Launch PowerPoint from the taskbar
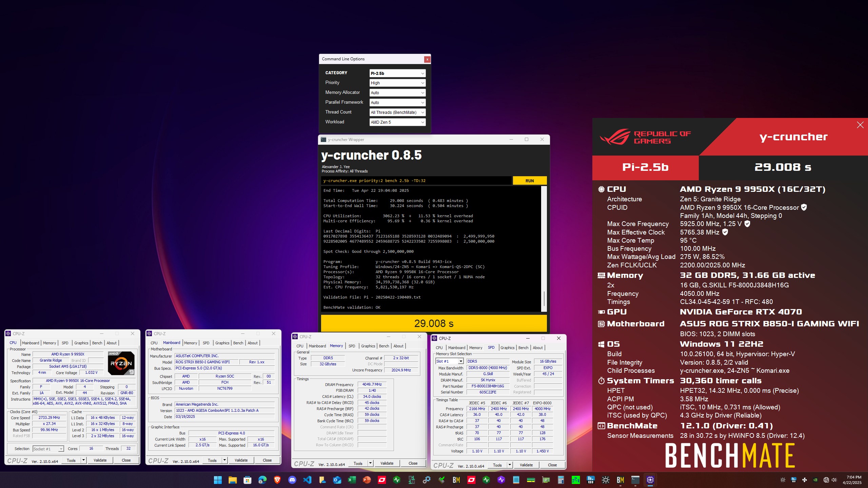The image size is (868, 488). click(x=367, y=480)
